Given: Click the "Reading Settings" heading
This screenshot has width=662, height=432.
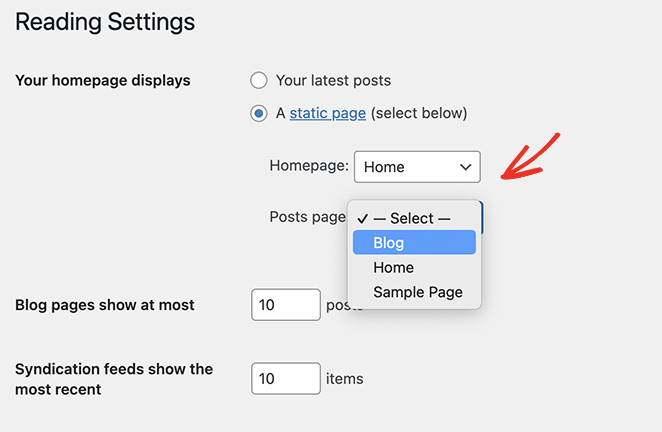Looking at the screenshot, I should [105, 21].
